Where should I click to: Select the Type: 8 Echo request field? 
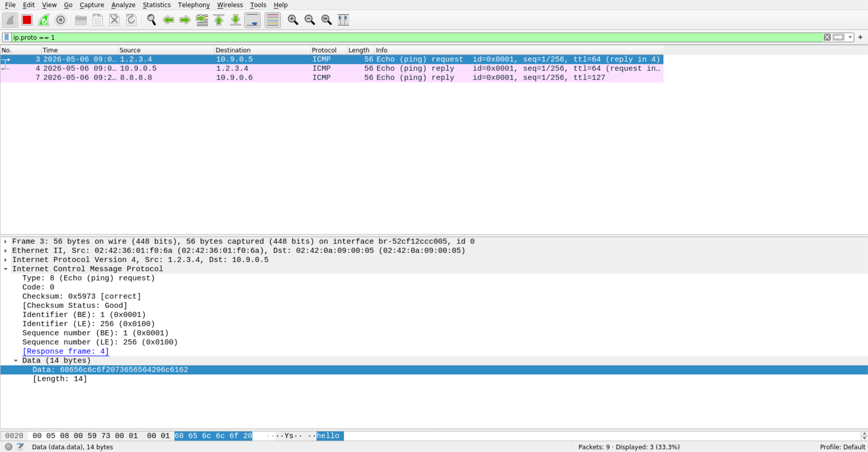pos(88,278)
